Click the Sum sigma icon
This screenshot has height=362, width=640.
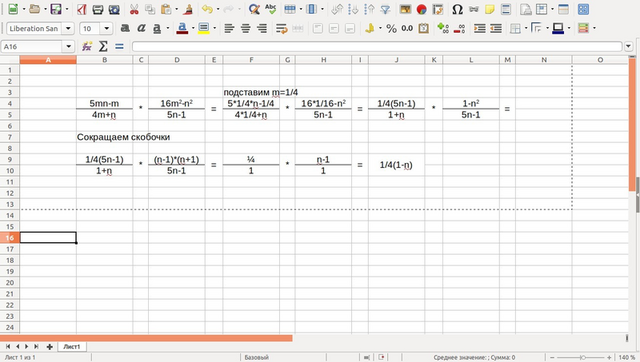click(103, 47)
